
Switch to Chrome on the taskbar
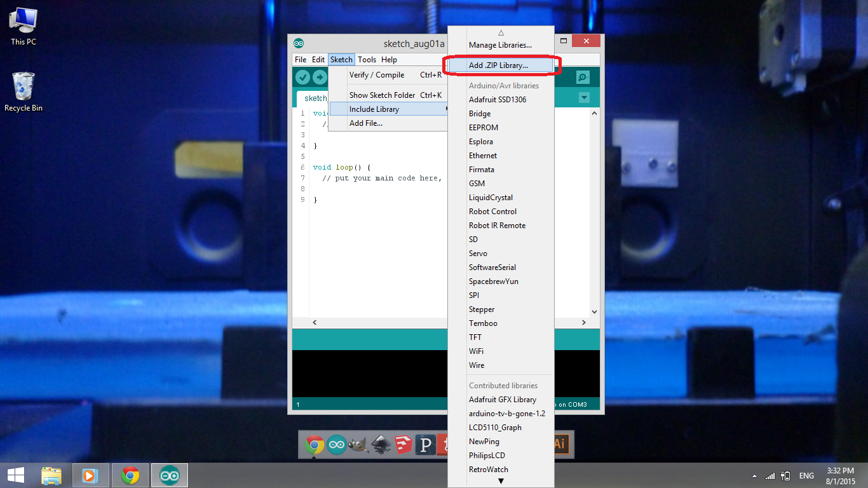point(130,475)
